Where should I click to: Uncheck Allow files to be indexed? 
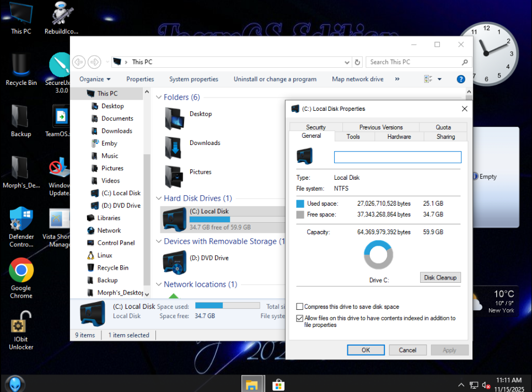click(x=300, y=318)
